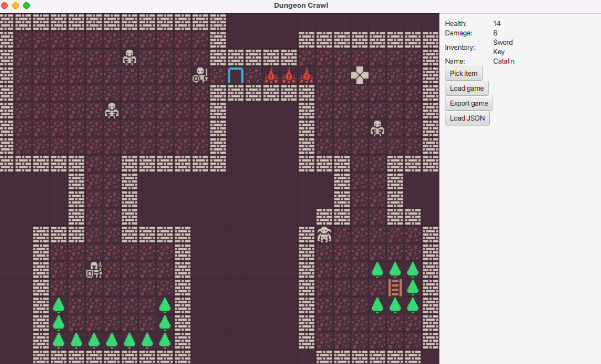The width and height of the screenshot is (601, 364).
Task: Click the robot in the bottom-left room
Action: pyautogui.click(x=94, y=271)
